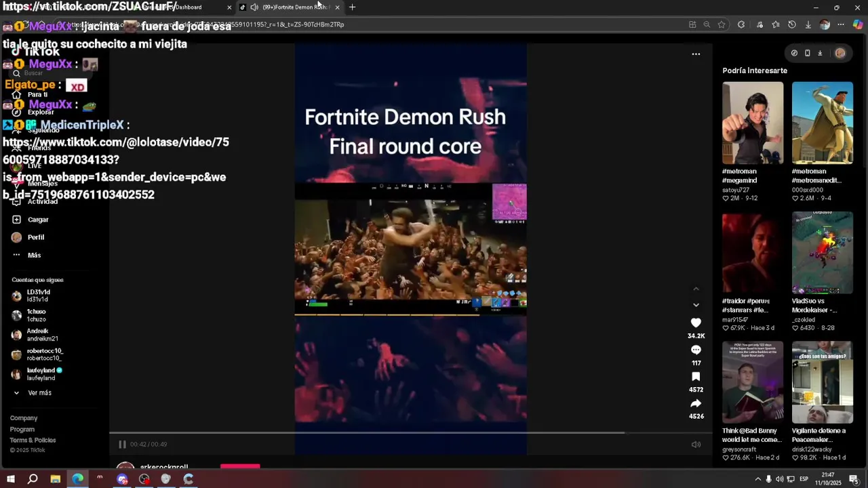868x488 pixels.
Task: Open the Program footer link
Action: coord(22,429)
